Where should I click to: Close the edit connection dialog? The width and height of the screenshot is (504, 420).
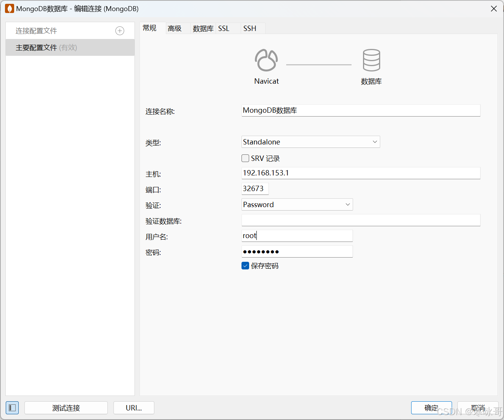(x=494, y=8)
